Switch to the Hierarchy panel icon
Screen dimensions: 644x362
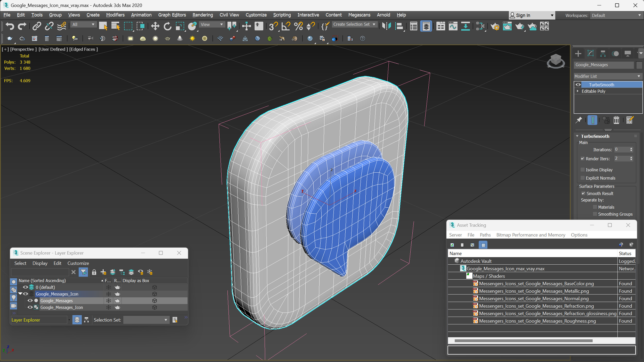(x=603, y=53)
